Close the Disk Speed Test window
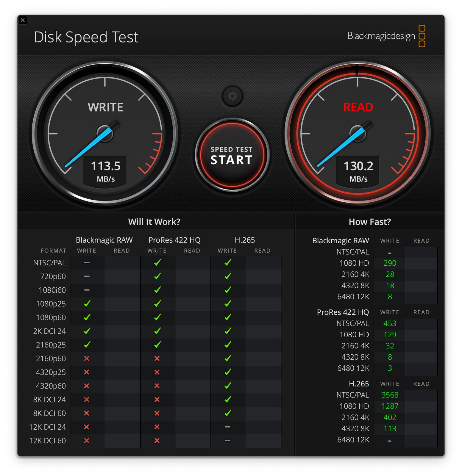 (23, 20)
